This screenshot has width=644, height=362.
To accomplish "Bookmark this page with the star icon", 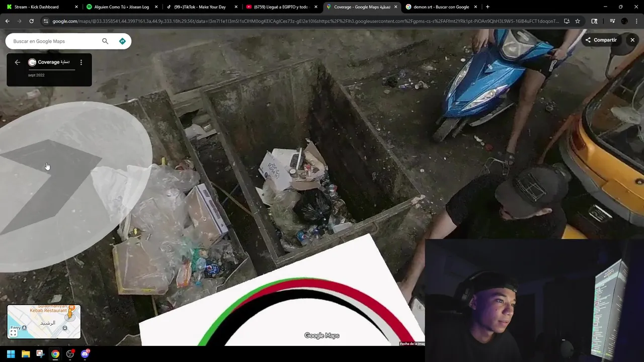I will 578,21.
